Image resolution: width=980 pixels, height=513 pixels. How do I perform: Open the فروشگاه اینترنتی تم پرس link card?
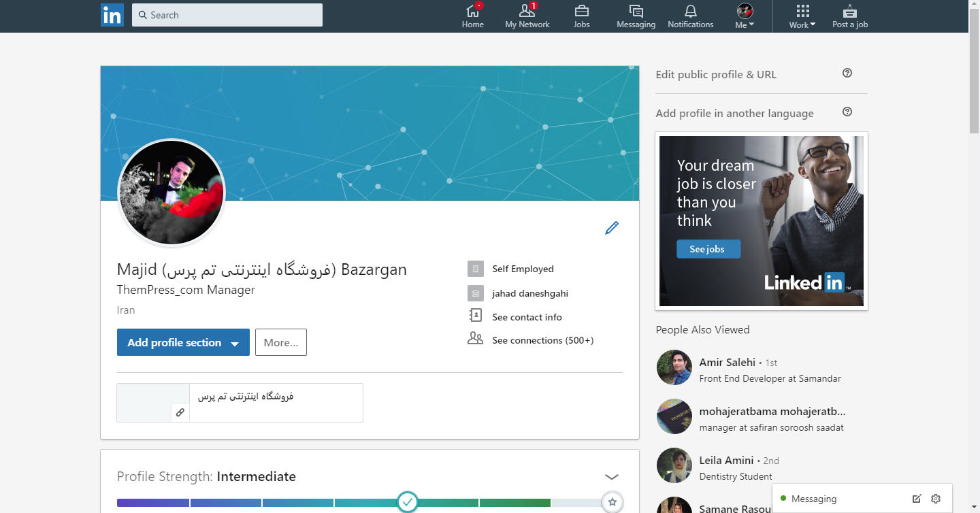pyautogui.click(x=240, y=403)
